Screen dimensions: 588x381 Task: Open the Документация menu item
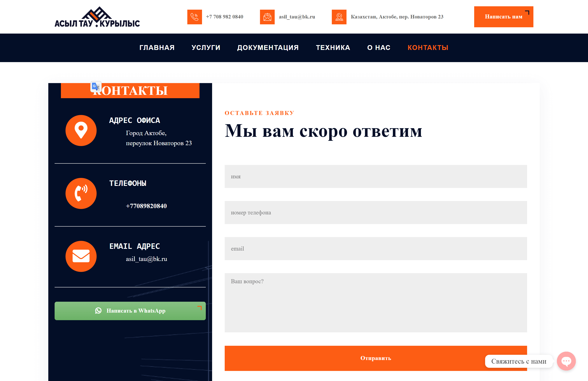click(268, 47)
